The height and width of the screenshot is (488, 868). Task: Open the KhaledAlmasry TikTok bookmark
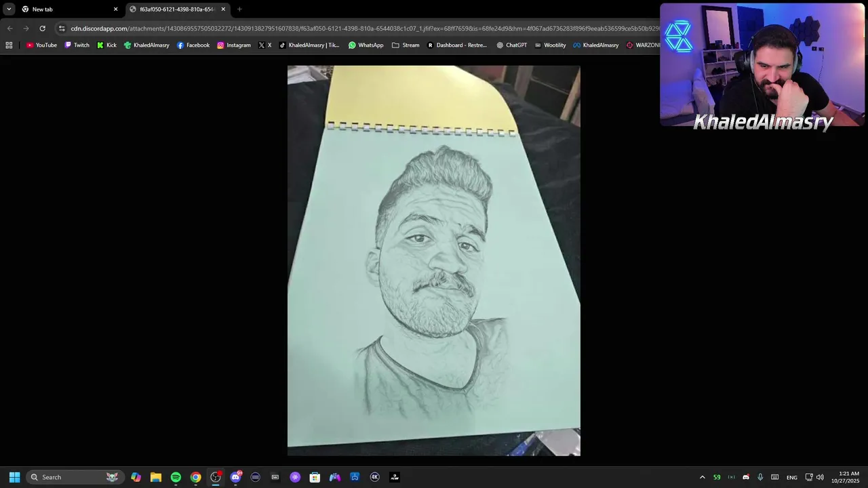coord(309,45)
